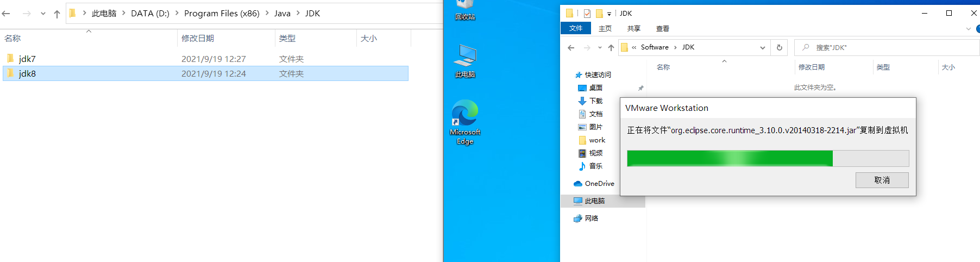The height and width of the screenshot is (262, 980).
Task: Open 下载 in the navigation pane
Action: (x=595, y=101)
